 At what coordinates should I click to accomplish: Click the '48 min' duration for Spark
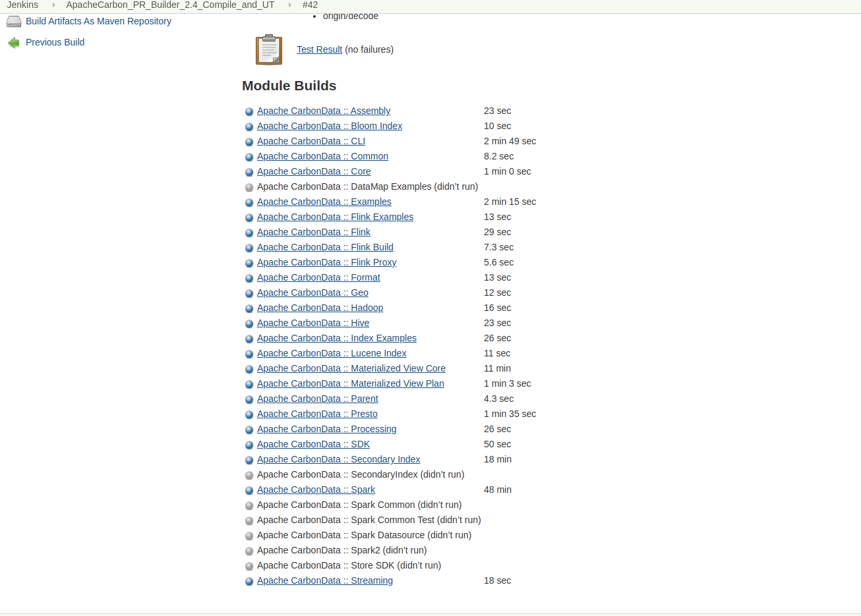pyautogui.click(x=498, y=490)
